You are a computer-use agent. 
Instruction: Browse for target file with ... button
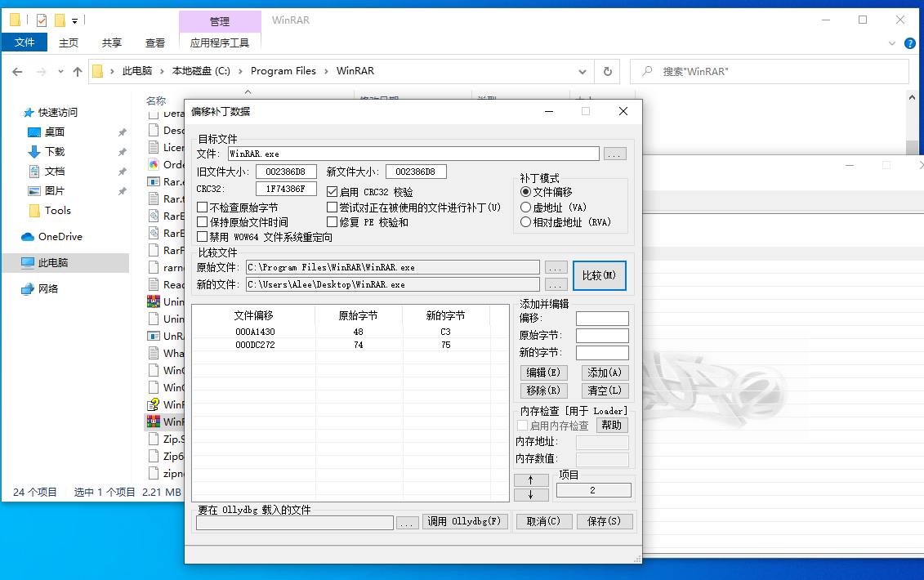point(614,154)
